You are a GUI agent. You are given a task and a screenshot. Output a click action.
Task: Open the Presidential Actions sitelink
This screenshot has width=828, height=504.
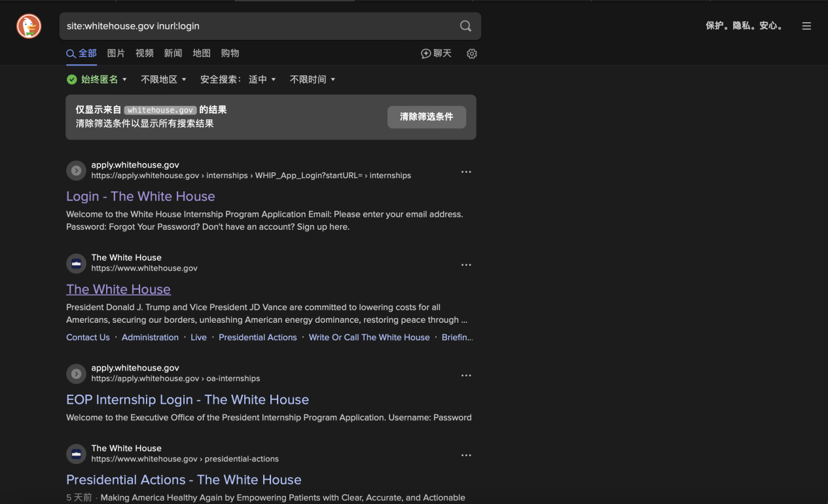point(257,338)
